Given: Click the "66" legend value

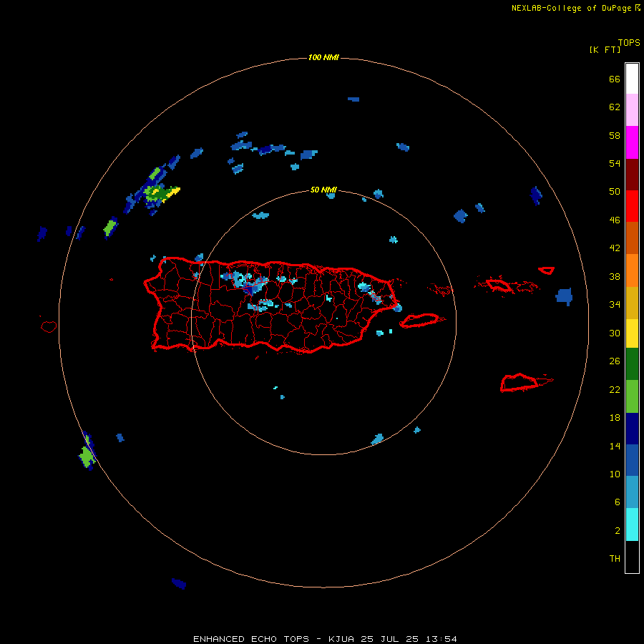Looking at the screenshot, I should [615, 79].
